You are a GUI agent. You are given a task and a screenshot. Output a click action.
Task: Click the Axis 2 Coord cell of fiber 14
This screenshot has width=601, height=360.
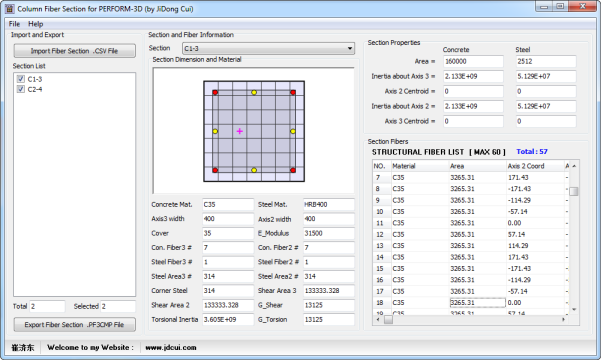tap(535, 257)
